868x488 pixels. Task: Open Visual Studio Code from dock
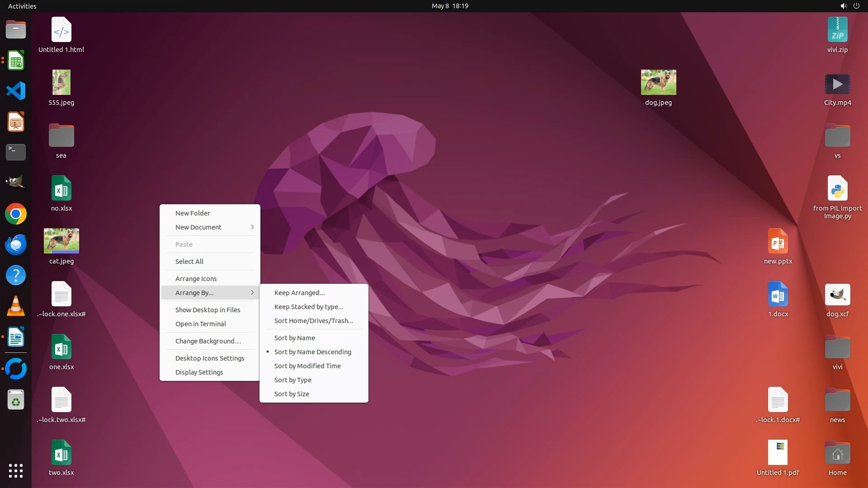pos(16,91)
